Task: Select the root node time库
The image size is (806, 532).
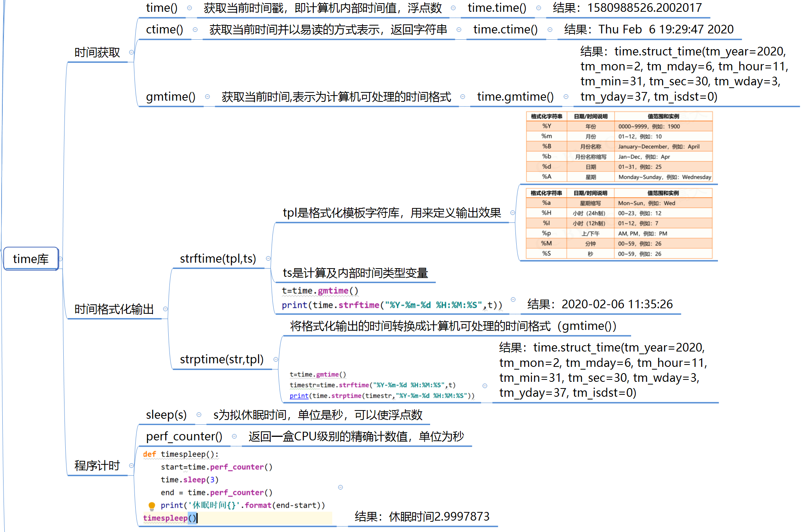Action: pos(31,259)
